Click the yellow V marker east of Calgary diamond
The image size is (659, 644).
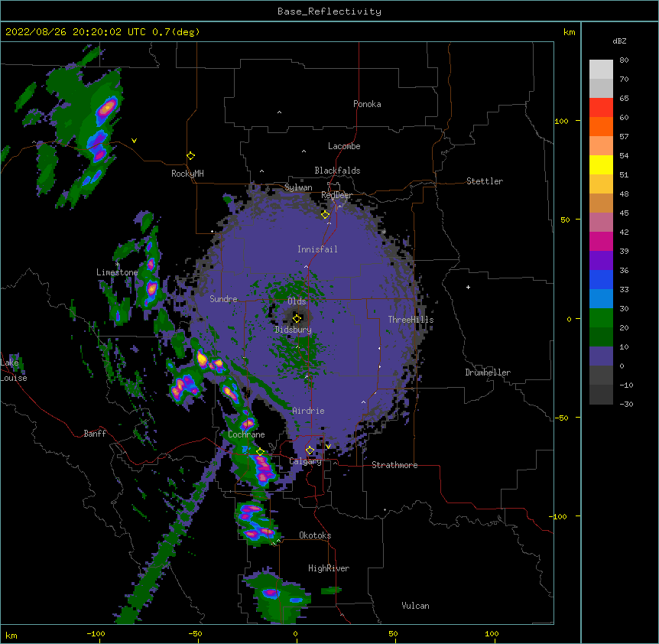coord(328,447)
